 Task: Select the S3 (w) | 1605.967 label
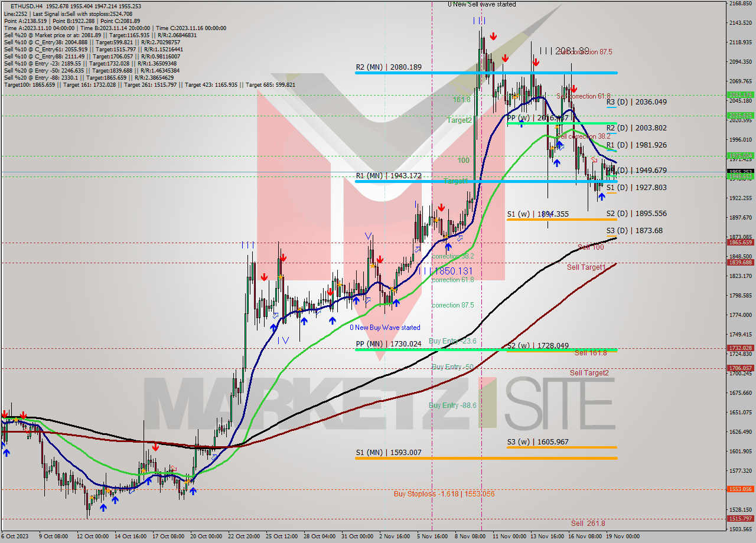(x=537, y=442)
